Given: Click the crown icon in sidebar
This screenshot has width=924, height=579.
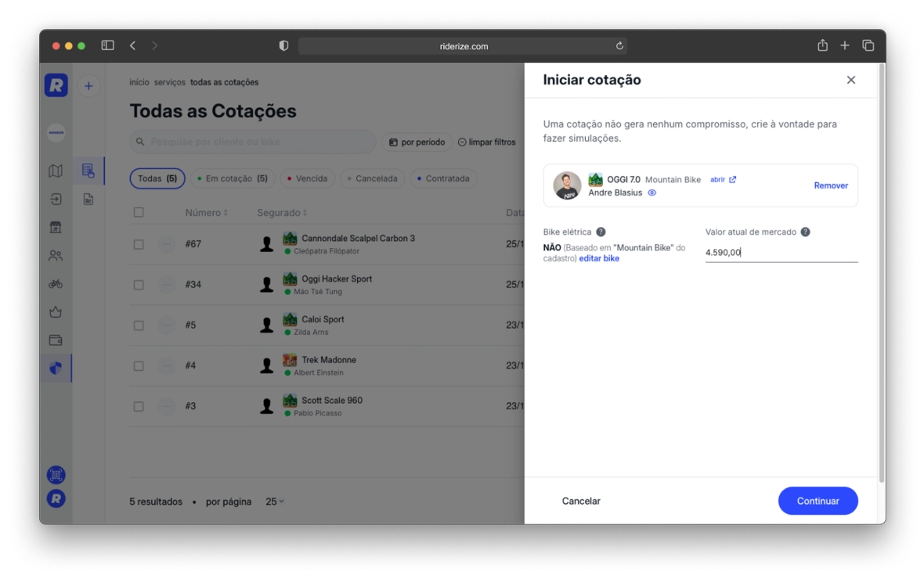Looking at the screenshot, I should click(x=56, y=312).
